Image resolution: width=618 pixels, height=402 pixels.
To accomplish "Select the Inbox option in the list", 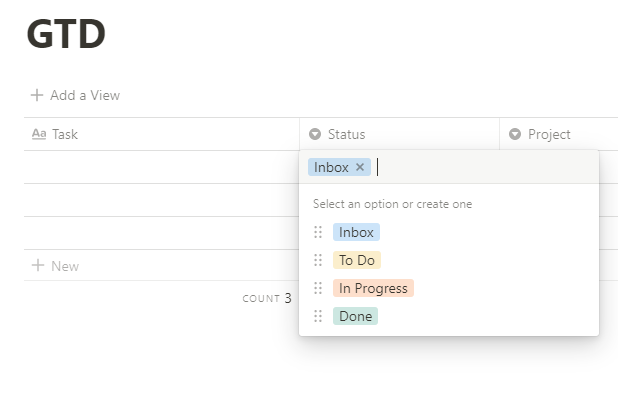I will [356, 232].
